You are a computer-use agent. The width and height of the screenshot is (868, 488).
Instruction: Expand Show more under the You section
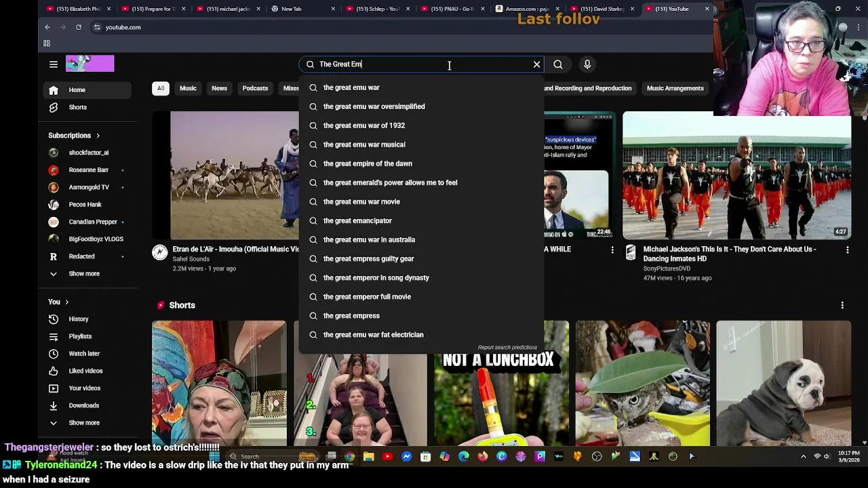click(x=88, y=423)
